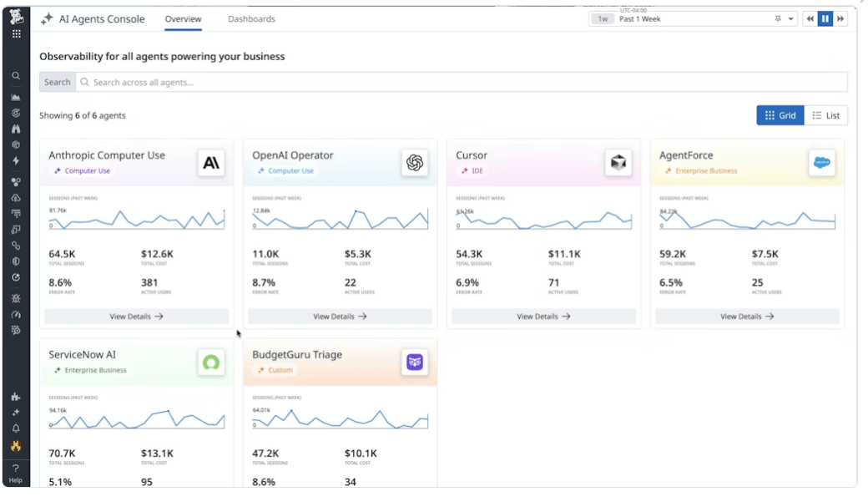Pin the current time frame selection
The height and width of the screenshot is (502, 868).
[x=777, y=18]
